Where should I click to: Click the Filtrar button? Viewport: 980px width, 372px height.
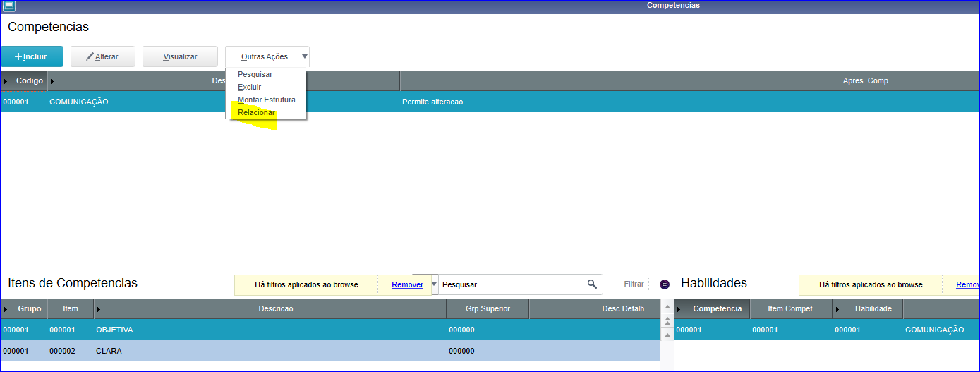[634, 284]
